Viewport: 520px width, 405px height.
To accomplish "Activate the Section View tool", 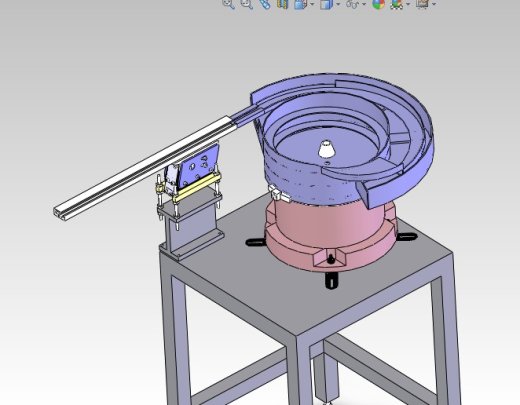I will coord(282,4).
